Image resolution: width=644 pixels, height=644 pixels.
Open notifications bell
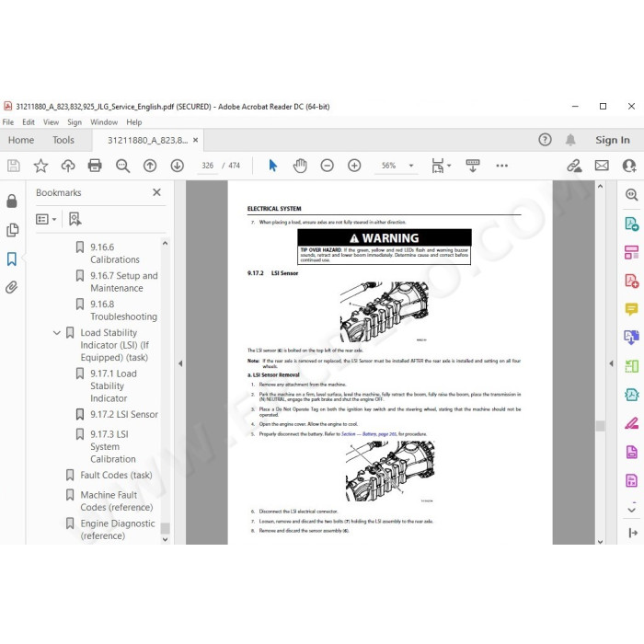(570, 140)
